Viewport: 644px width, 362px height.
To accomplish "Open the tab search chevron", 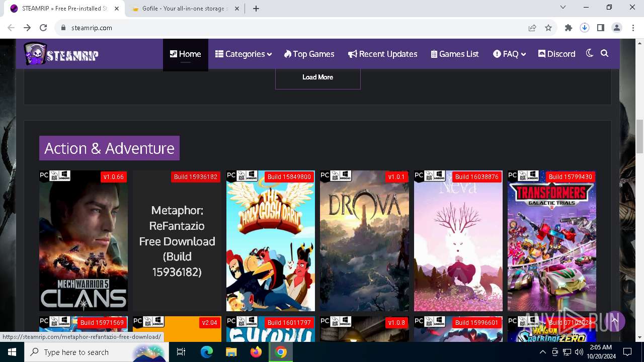I will [x=563, y=8].
